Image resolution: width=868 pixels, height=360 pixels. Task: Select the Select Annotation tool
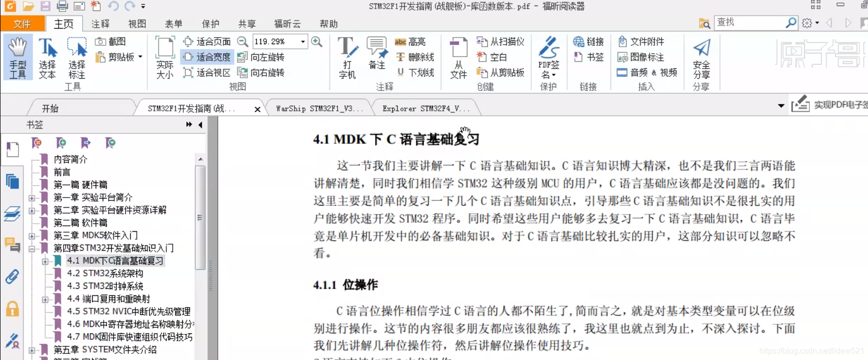click(77, 57)
